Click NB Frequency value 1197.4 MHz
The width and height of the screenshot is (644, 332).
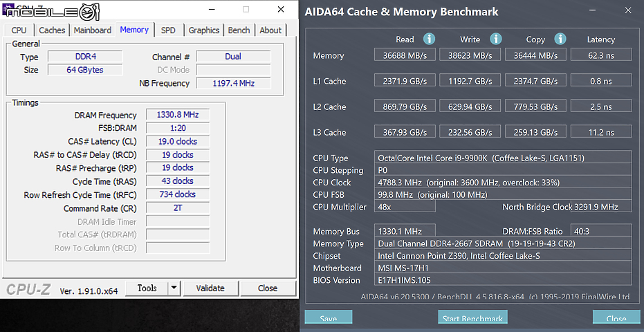[233, 83]
